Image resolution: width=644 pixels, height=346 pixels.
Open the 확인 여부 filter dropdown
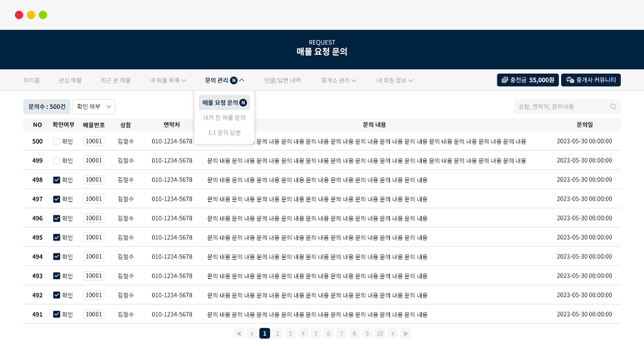coord(94,107)
